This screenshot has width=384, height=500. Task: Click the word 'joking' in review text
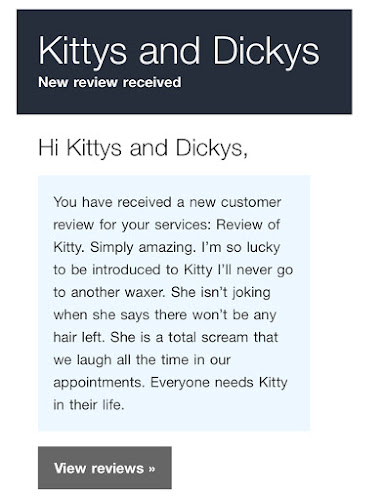click(x=251, y=293)
